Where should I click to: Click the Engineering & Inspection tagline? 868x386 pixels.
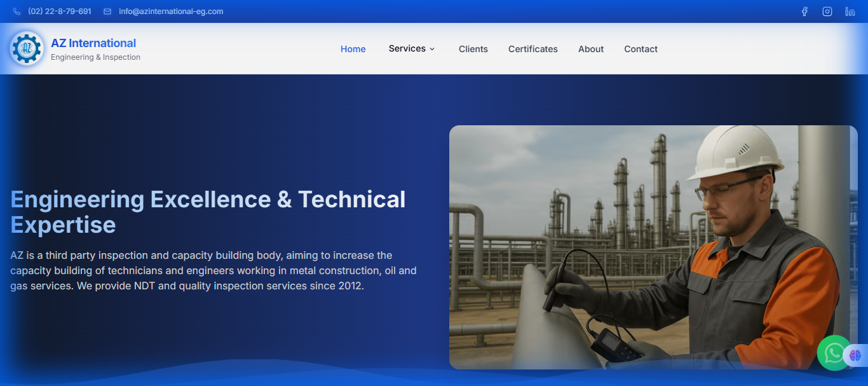pos(95,57)
